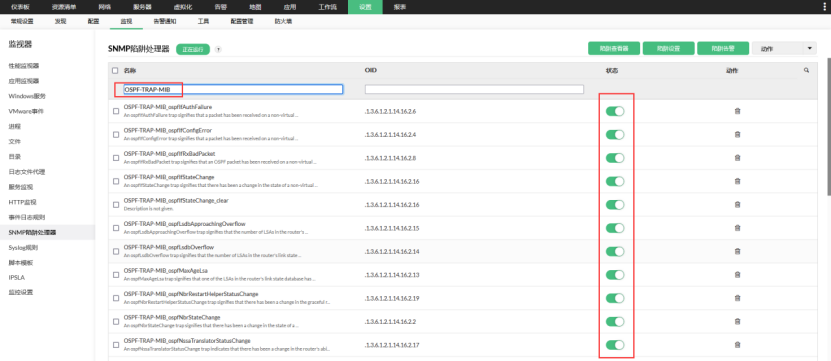The width and height of the screenshot is (831, 361).
Task: Delete the ospfMaxAgeLsa trap processor
Action: 737,275
